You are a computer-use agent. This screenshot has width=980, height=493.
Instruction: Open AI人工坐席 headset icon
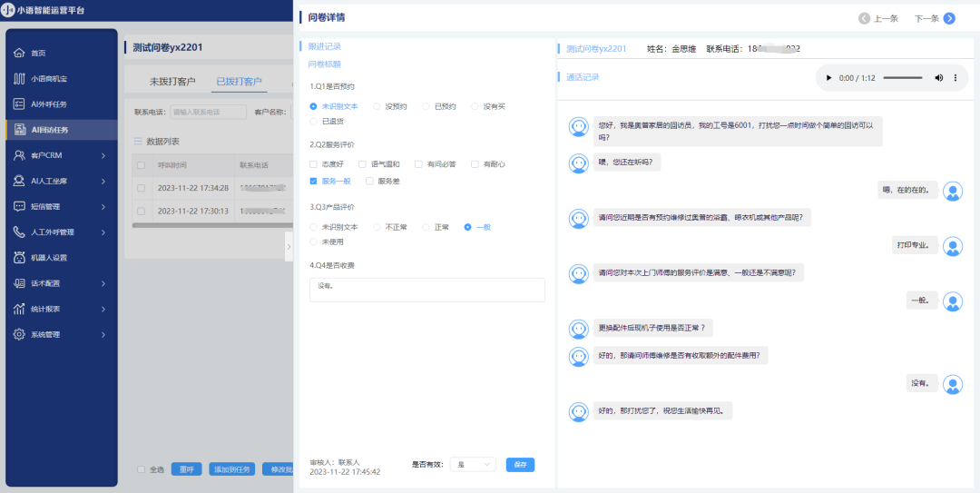(x=19, y=181)
